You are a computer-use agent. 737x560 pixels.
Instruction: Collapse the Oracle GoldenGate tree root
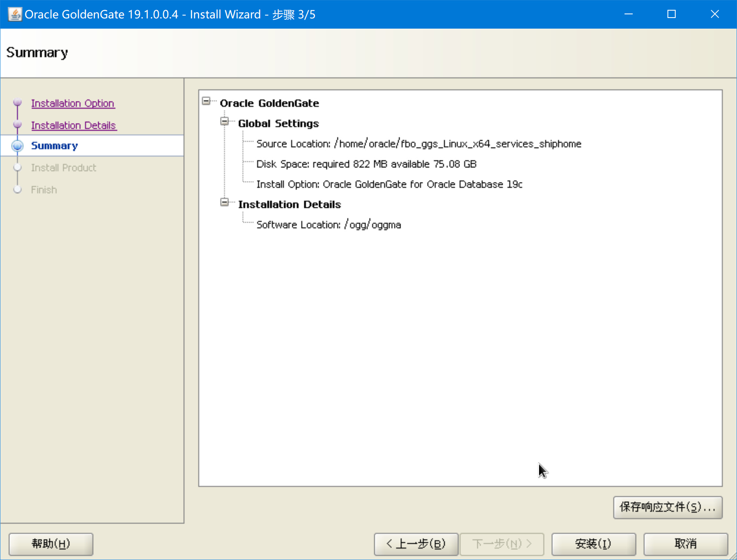pyautogui.click(x=206, y=101)
